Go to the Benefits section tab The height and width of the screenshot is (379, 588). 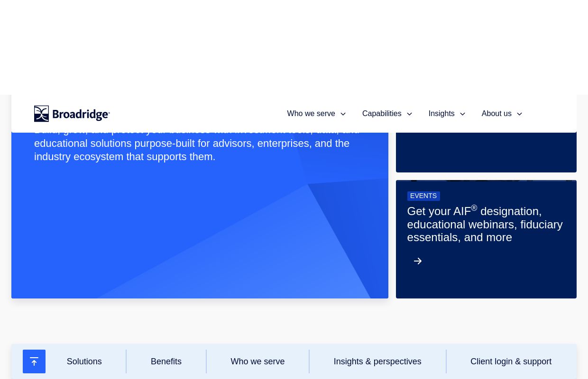click(166, 361)
